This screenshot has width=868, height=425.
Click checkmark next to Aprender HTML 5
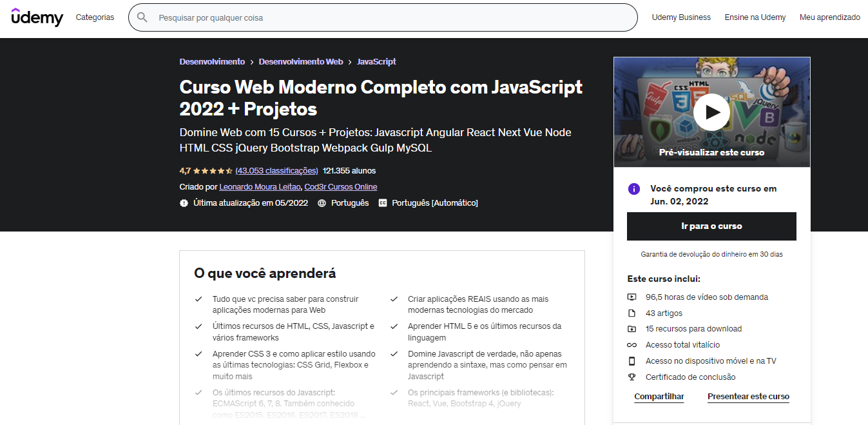(394, 326)
